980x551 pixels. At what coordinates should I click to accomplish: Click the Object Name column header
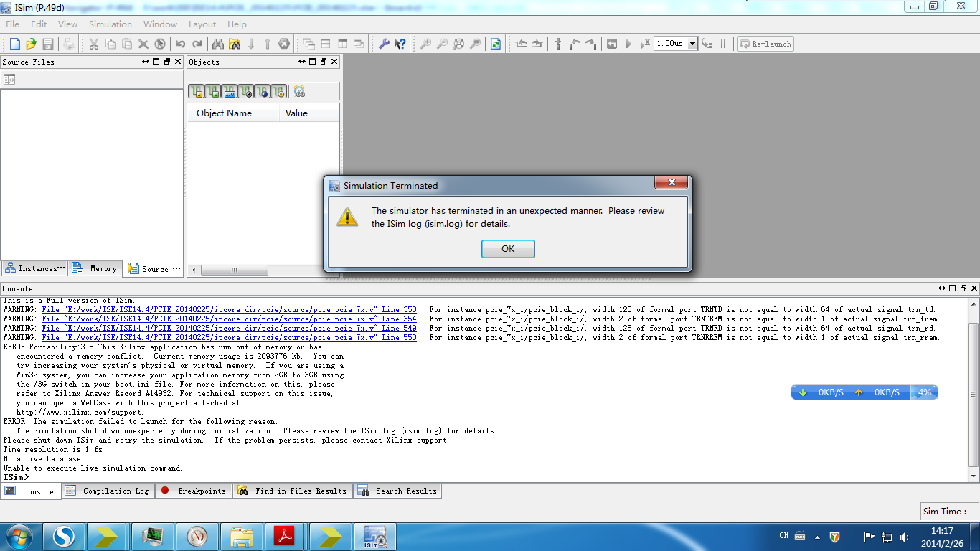233,113
